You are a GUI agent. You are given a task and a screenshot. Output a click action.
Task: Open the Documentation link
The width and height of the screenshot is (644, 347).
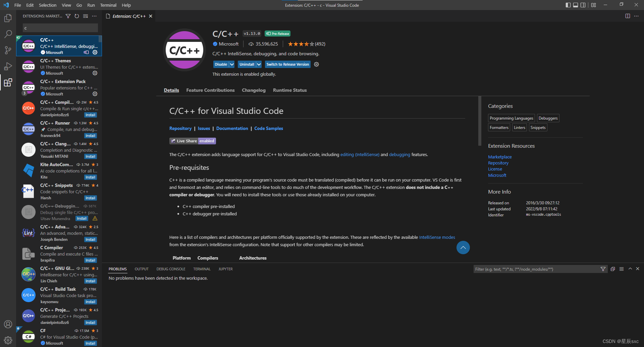[x=232, y=128]
